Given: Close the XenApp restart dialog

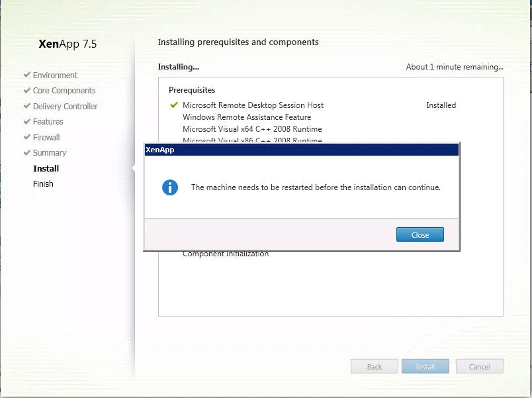Looking at the screenshot, I should tap(420, 234).
